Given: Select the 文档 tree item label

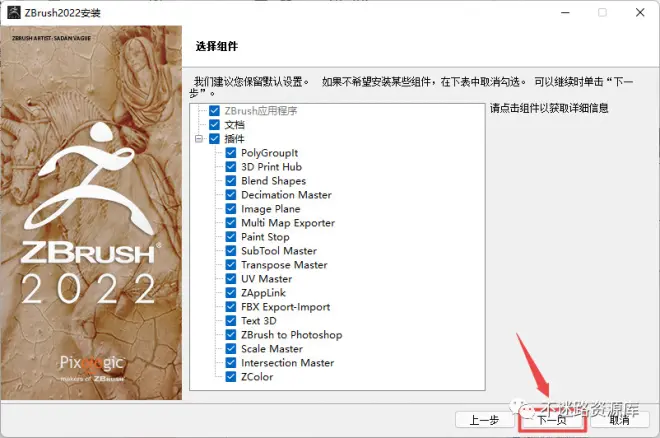Looking at the screenshot, I should click(234, 125).
